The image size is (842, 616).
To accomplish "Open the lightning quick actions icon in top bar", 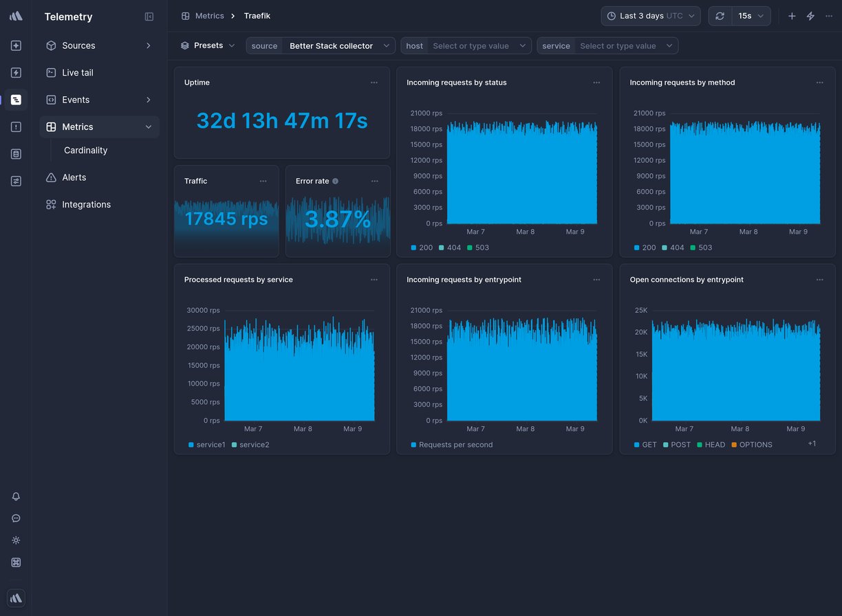I will pyautogui.click(x=810, y=15).
